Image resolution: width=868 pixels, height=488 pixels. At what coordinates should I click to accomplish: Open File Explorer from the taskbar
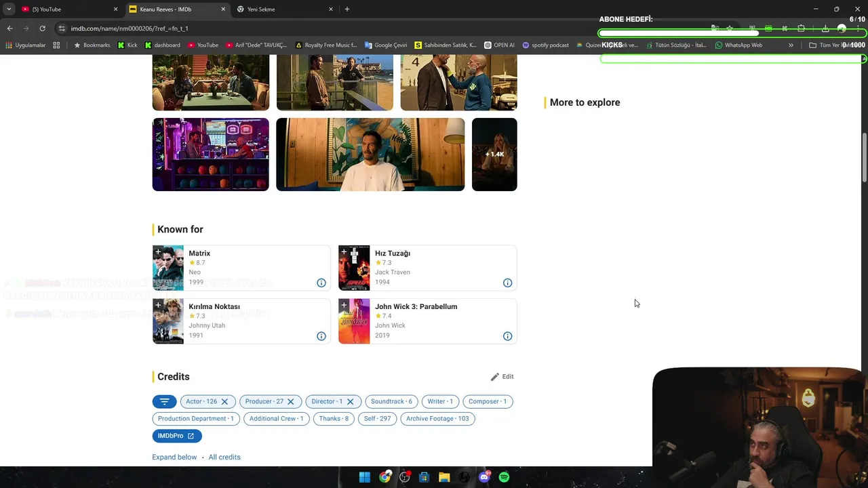444,477
